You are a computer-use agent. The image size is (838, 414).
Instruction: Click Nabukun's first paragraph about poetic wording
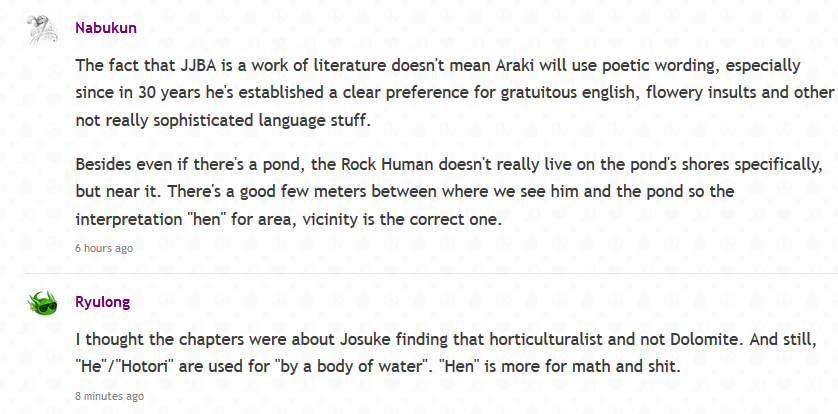pyautogui.click(x=454, y=93)
